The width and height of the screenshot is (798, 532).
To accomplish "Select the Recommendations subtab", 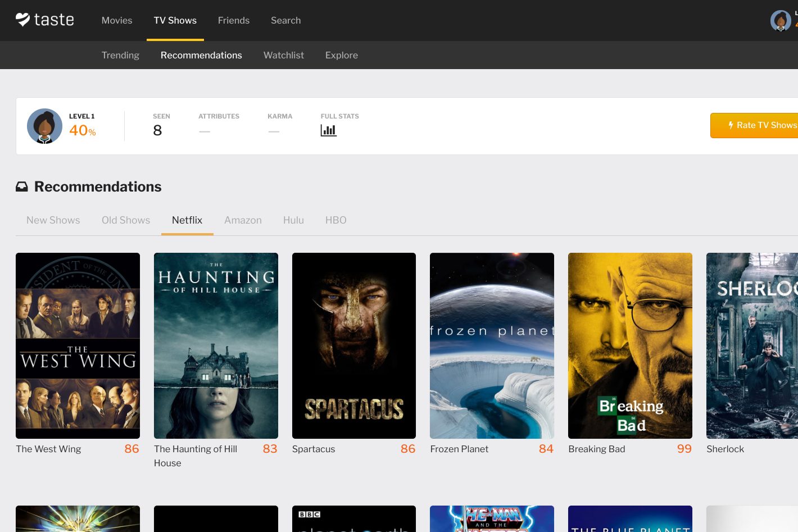I will pos(201,55).
